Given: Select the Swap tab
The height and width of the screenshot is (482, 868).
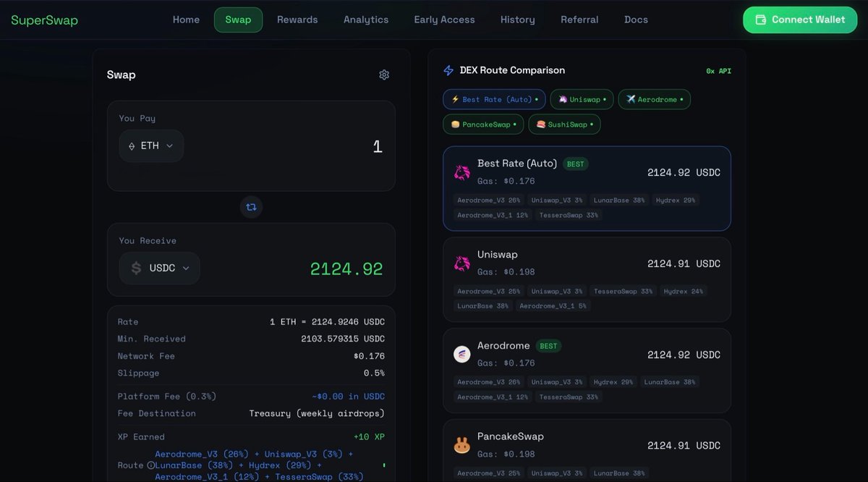Looking at the screenshot, I should pos(238,20).
